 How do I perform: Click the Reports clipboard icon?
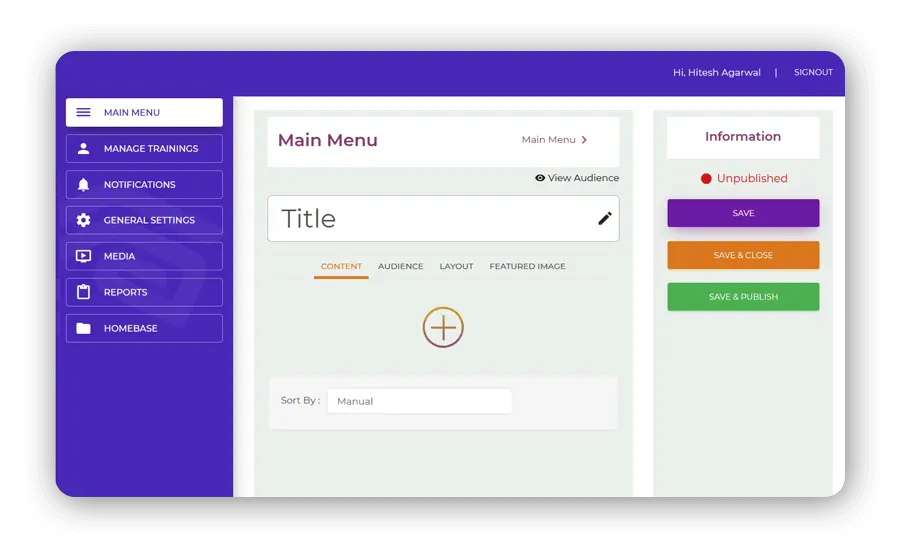point(84,292)
